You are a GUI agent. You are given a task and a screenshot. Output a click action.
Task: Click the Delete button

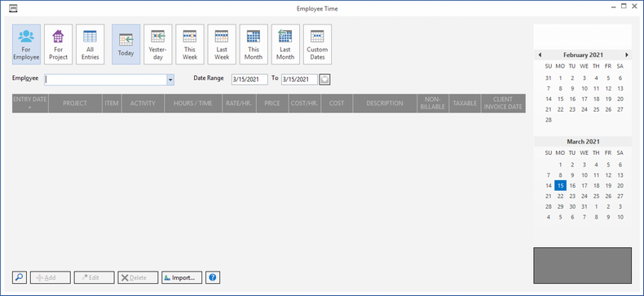138,277
